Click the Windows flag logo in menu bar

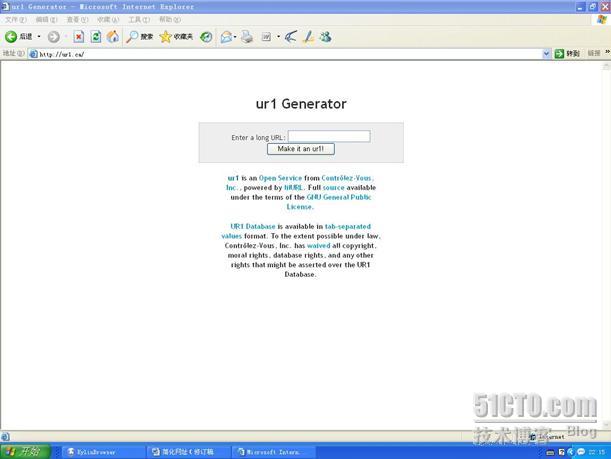click(x=602, y=20)
